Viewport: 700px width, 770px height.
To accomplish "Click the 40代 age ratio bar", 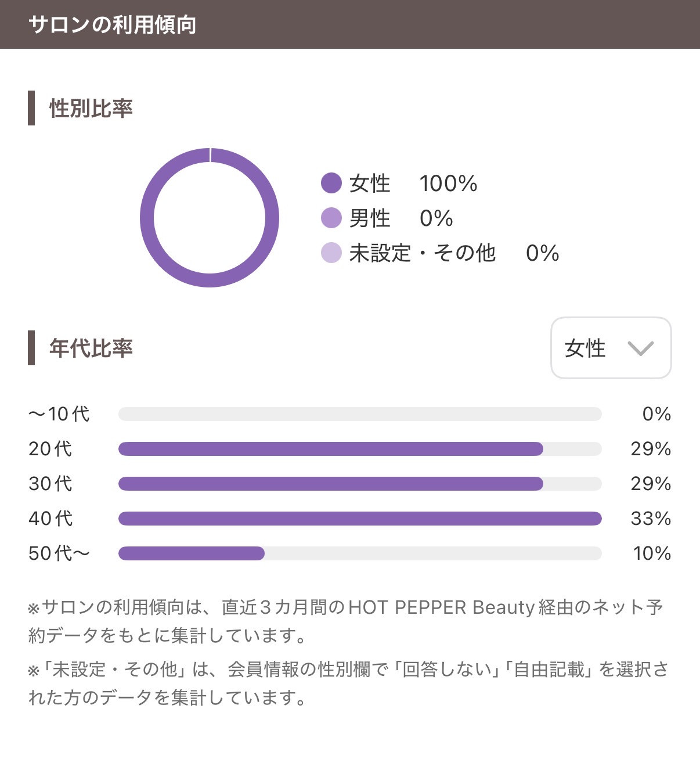I will tap(360, 519).
